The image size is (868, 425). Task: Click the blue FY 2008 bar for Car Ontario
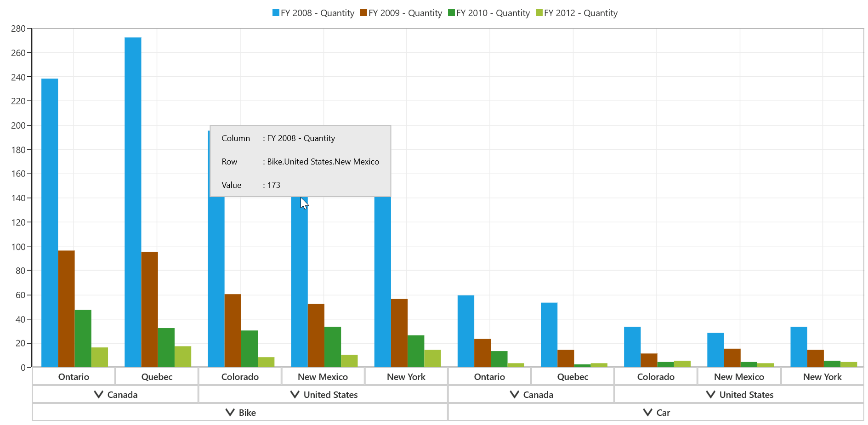click(466, 331)
